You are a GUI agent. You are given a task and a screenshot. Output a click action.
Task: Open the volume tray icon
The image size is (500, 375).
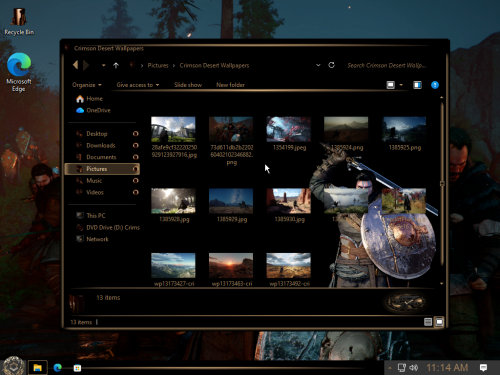pyautogui.click(x=414, y=368)
